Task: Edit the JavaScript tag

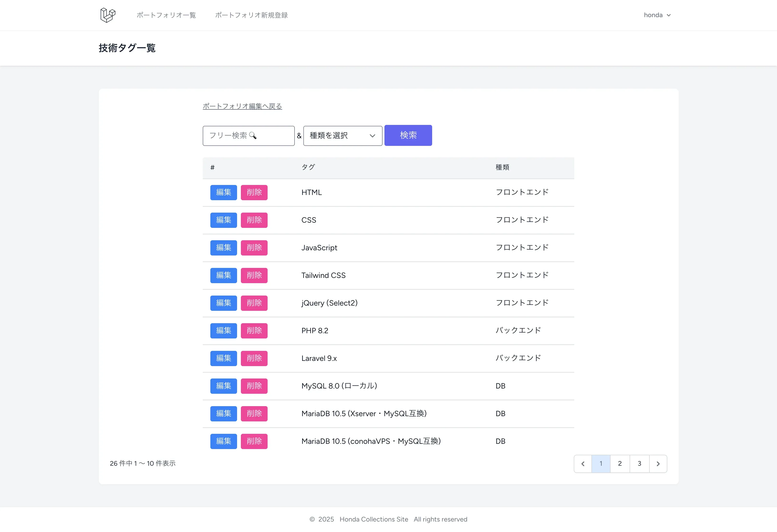Action: click(x=223, y=248)
